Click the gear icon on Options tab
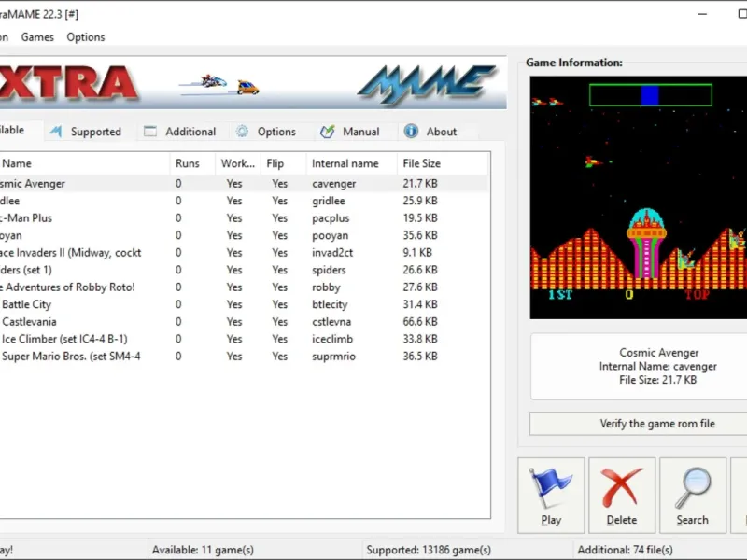 pos(242,131)
